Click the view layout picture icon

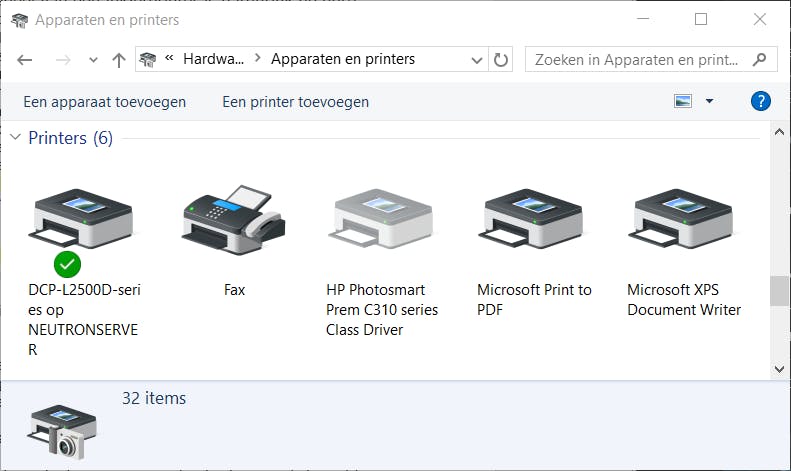683,101
